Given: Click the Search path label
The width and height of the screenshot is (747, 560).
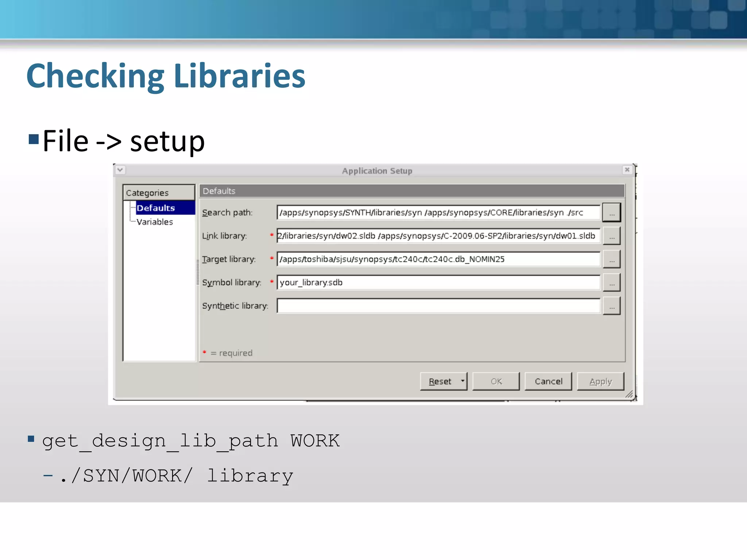Looking at the screenshot, I should 227,213.
